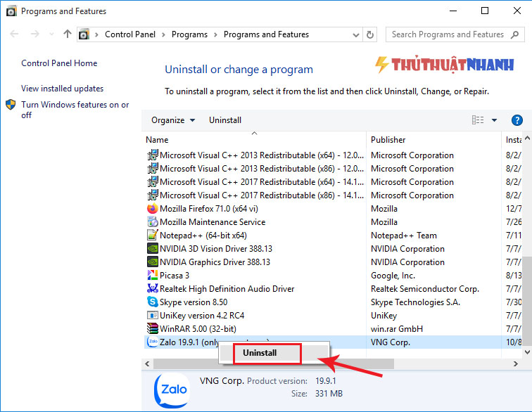Image resolution: width=532 pixels, height=412 pixels.
Task: Click the Programs and Features title bar icon
Action: pos(11,11)
